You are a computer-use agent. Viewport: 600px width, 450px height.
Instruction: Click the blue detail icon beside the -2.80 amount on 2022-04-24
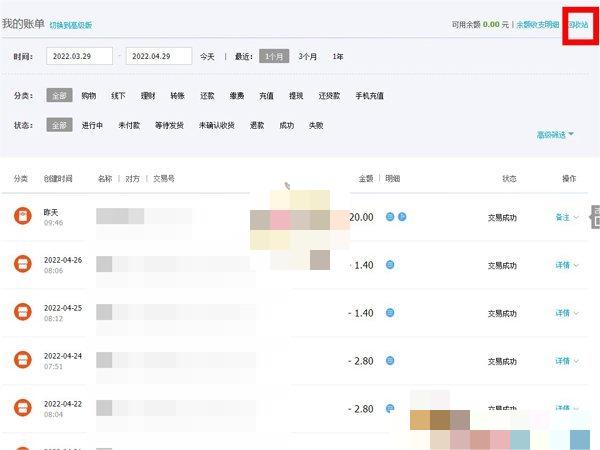(390, 361)
